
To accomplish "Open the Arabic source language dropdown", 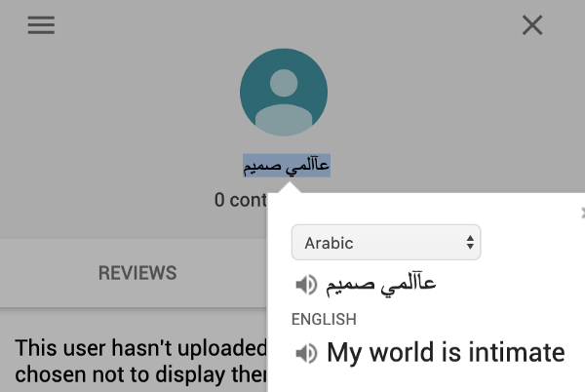I will [x=386, y=243].
